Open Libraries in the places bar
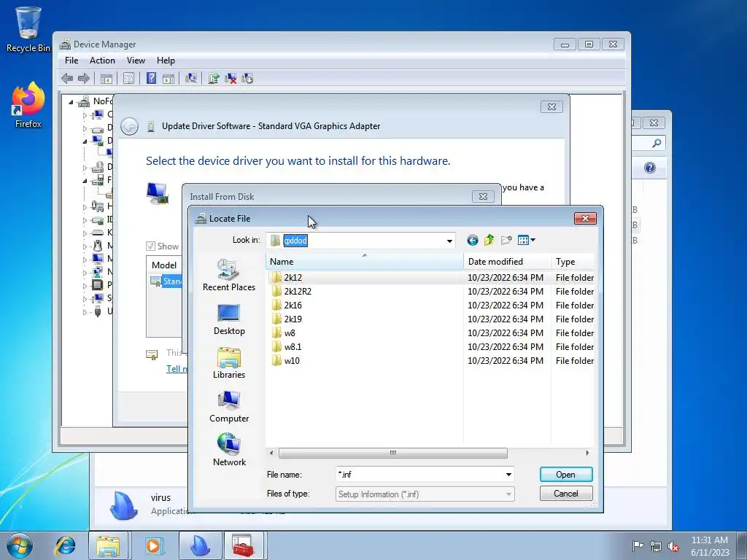 (228, 363)
